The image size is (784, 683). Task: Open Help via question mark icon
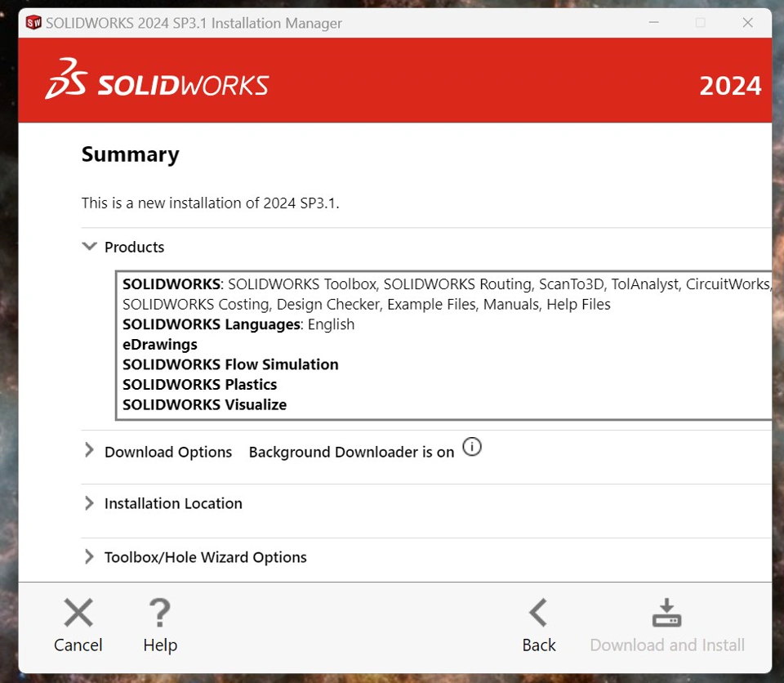point(160,613)
